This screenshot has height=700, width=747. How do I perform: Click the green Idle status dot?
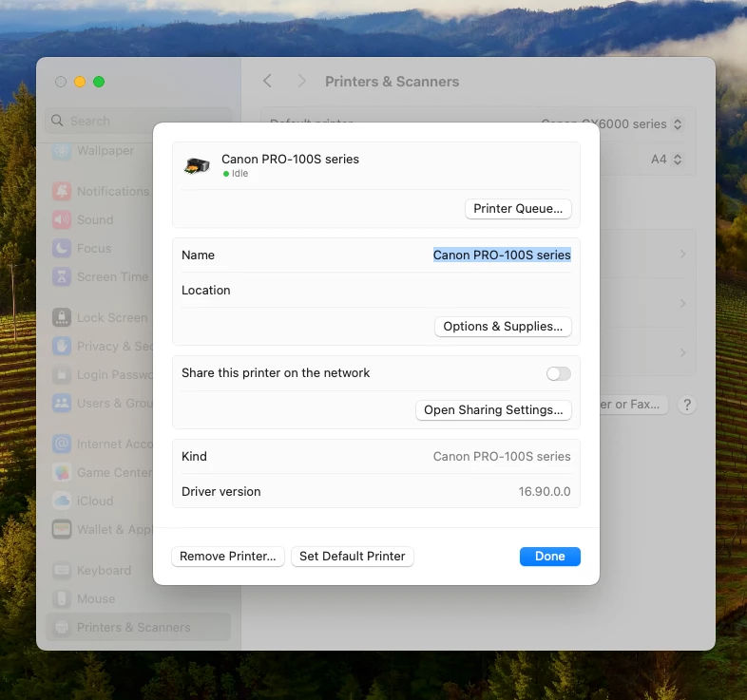(226, 174)
